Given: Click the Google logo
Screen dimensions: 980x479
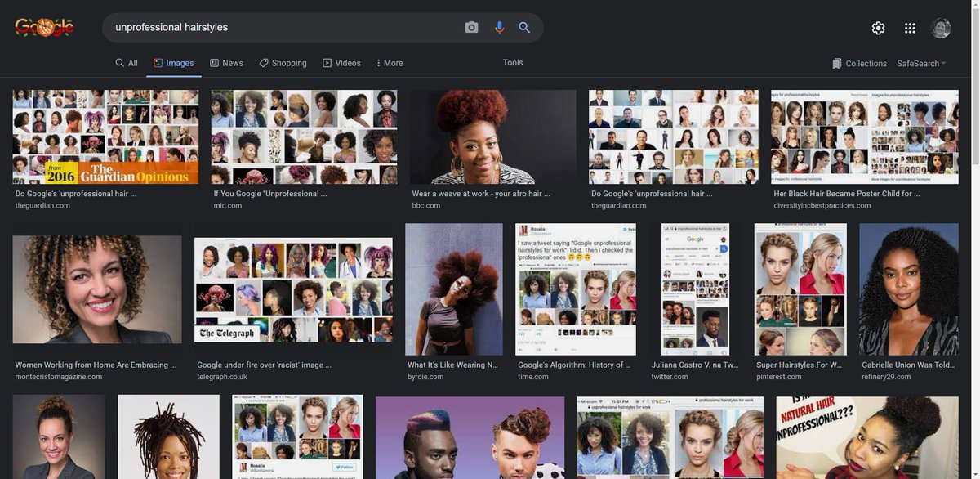Looking at the screenshot, I should coord(45,28).
